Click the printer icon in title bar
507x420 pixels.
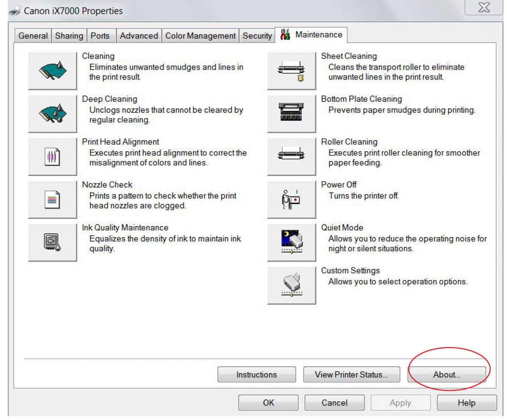click(15, 11)
